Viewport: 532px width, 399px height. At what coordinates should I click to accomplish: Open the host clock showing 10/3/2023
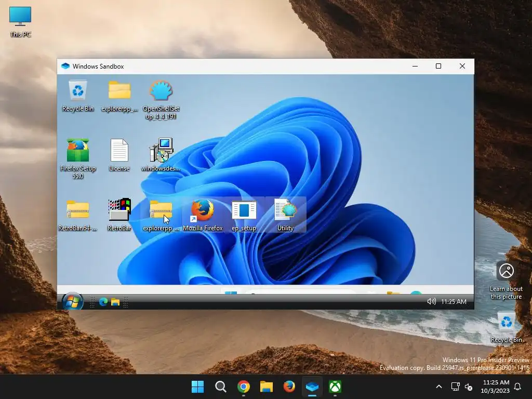[x=495, y=387]
